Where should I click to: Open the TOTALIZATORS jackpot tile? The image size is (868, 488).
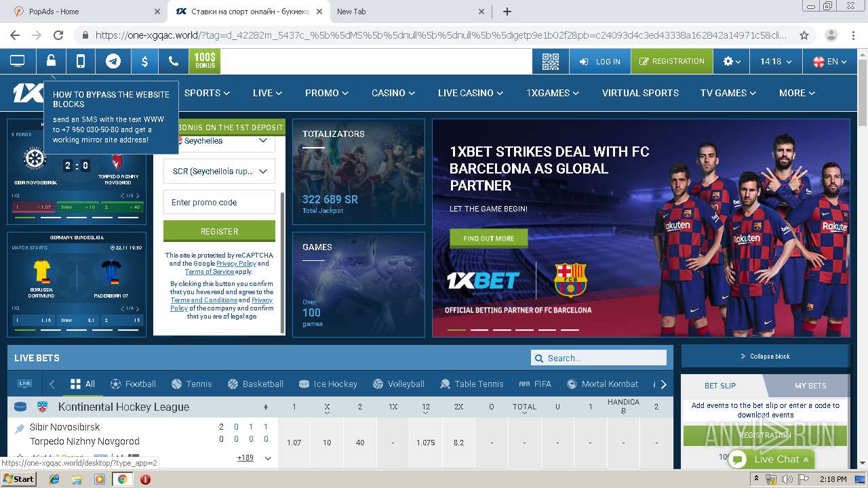click(359, 171)
